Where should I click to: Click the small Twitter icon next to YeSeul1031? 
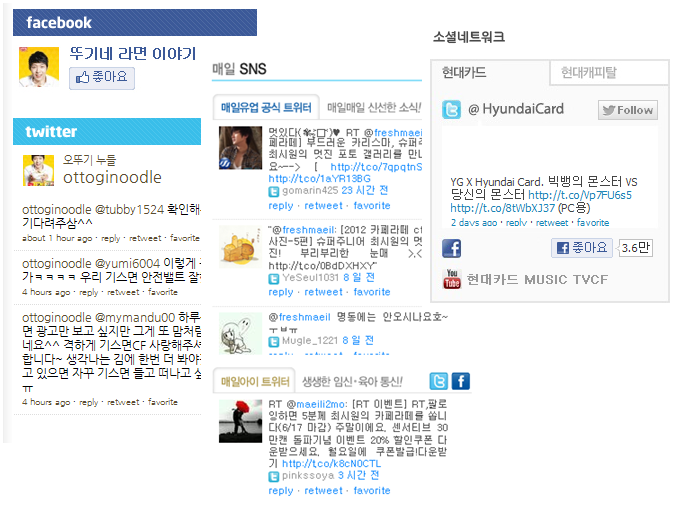click(x=274, y=279)
